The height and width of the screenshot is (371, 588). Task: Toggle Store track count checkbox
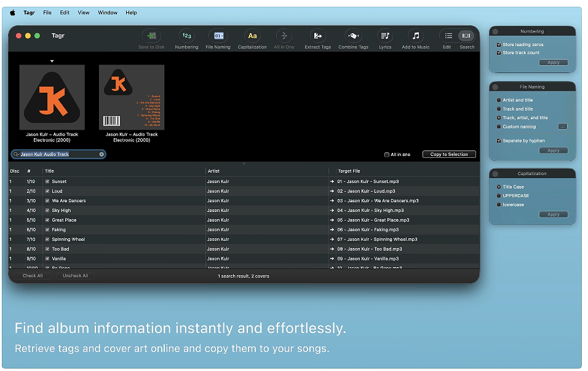pos(499,53)
